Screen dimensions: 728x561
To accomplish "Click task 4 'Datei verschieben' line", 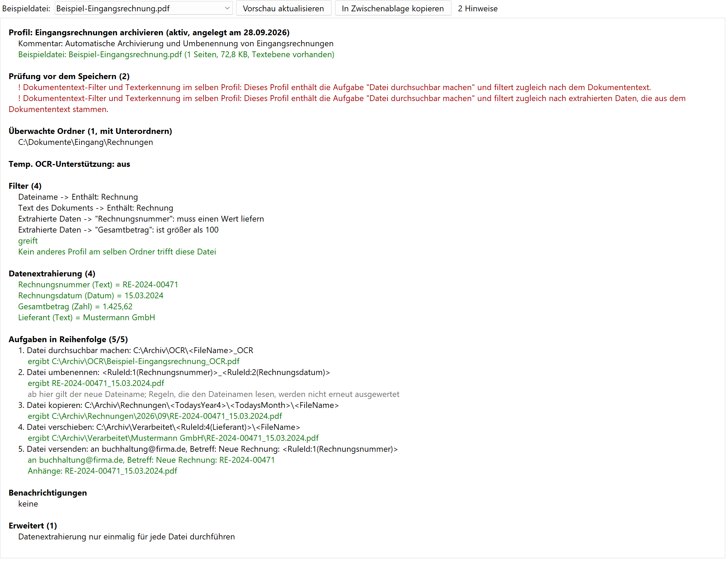I will (159, 427).
